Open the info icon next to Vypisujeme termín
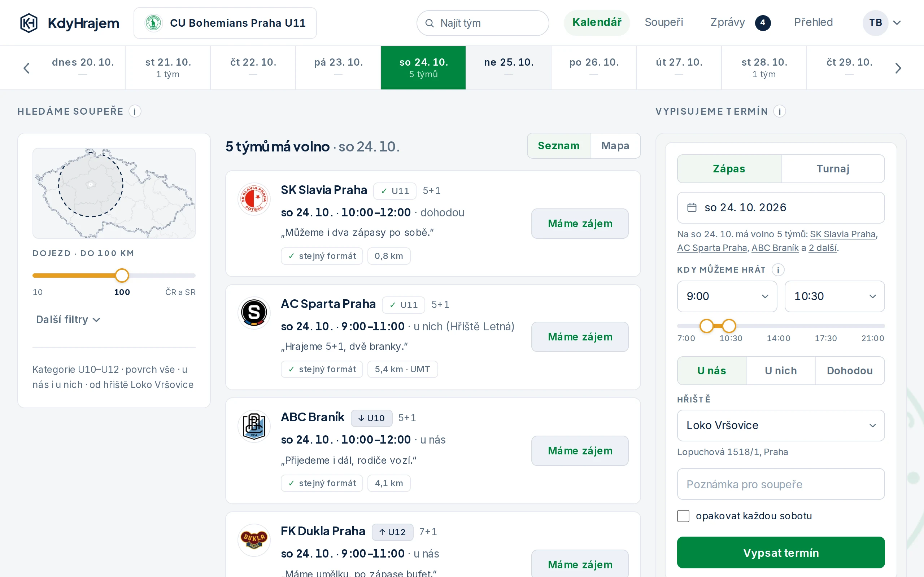This screenshot has width=924, height=577. [779, 111]
